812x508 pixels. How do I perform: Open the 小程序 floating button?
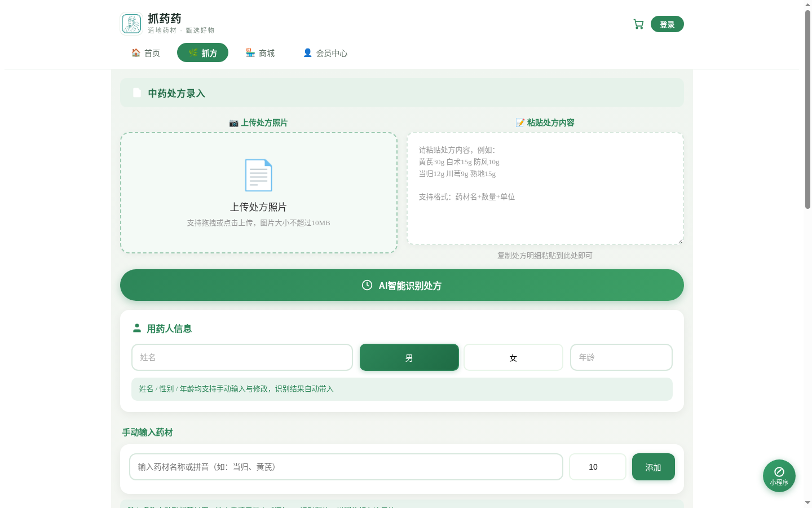[779, 476]
